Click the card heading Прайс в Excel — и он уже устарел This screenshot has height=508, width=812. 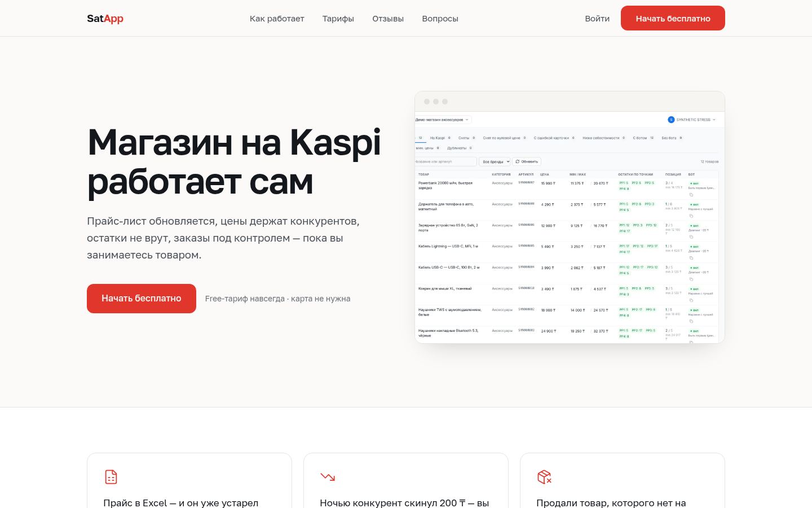tap(181, 503)
